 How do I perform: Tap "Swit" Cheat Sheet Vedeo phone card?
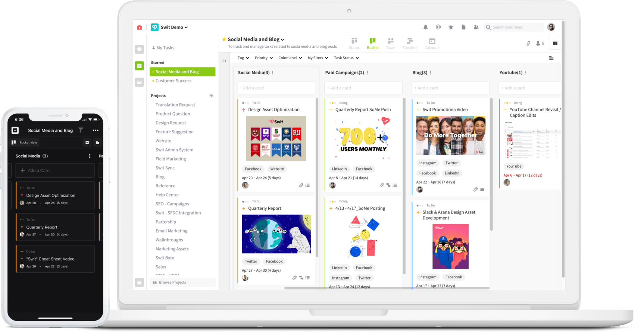pyautogui.click(x=55, y=259)
